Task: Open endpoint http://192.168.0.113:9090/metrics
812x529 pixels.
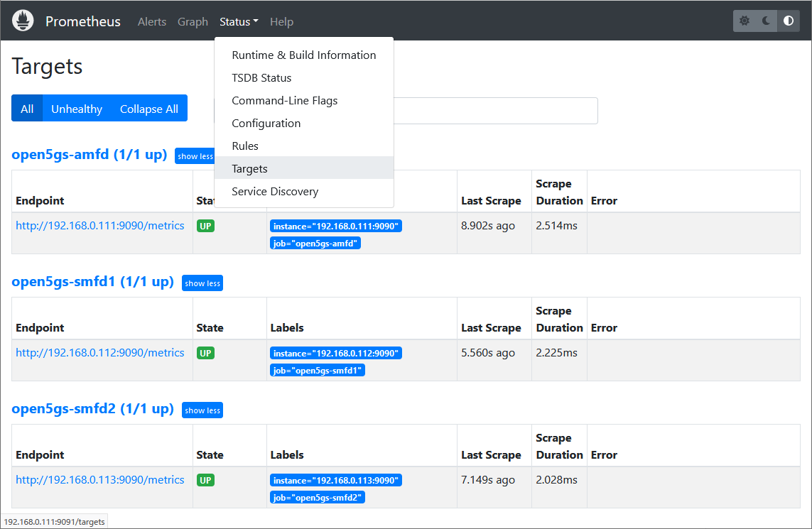Action: 100,480
